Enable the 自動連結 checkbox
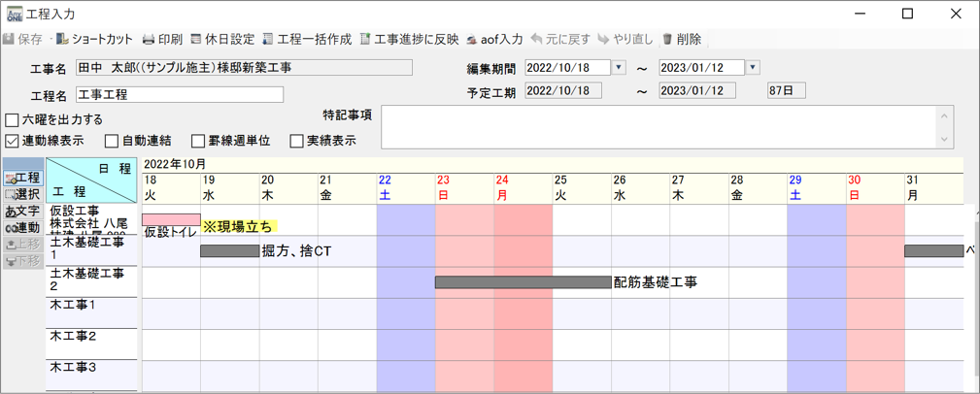The height and width of the screenshot is (394, 980). click(112, 141)
